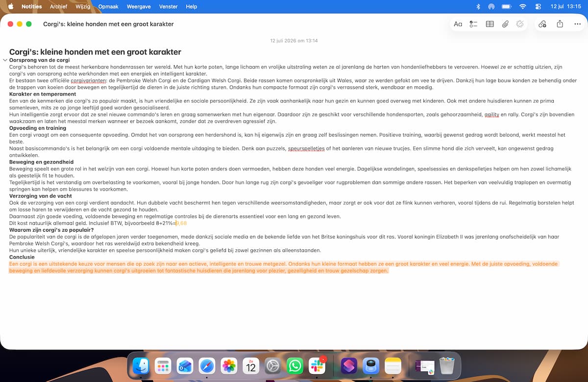
Task: Click the Waarom zijn corgi's zo populair? heading
Action: point(51,230)
